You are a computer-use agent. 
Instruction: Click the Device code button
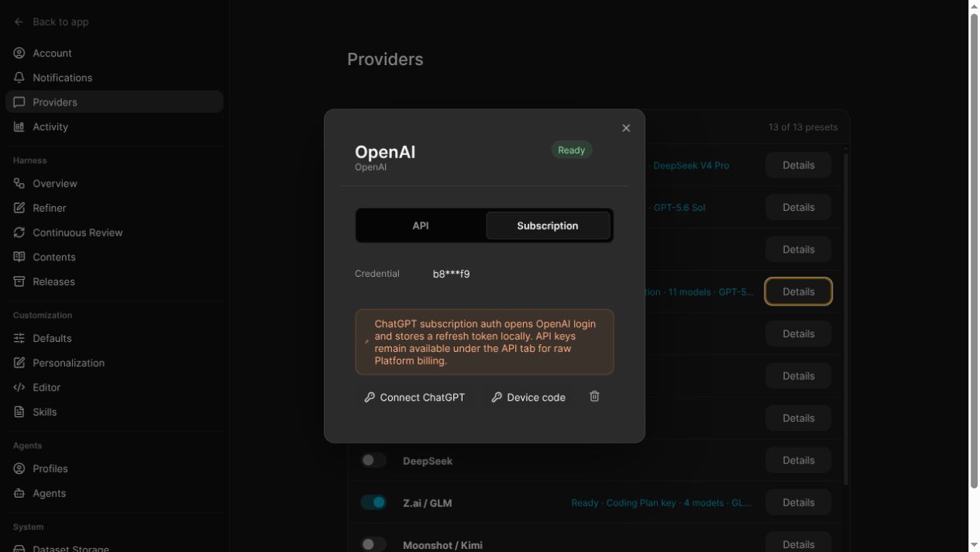528,397
